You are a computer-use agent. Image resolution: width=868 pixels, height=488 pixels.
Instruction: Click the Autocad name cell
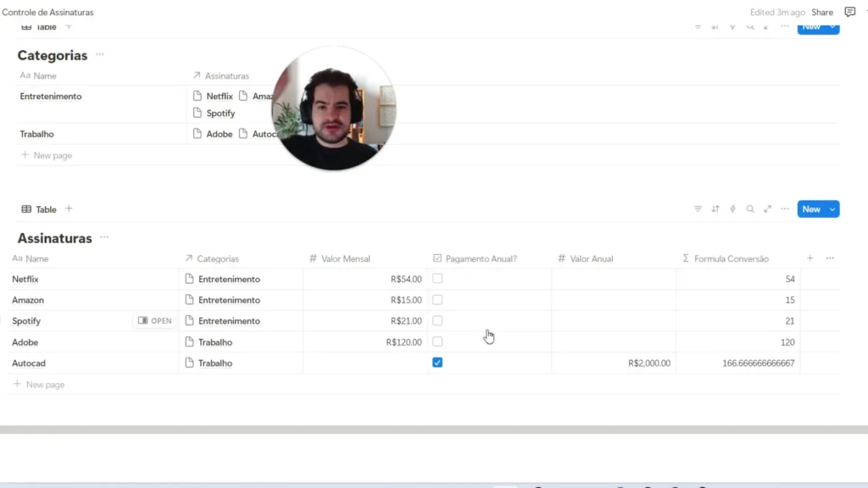pyautogui.click(x=93, y=363)
